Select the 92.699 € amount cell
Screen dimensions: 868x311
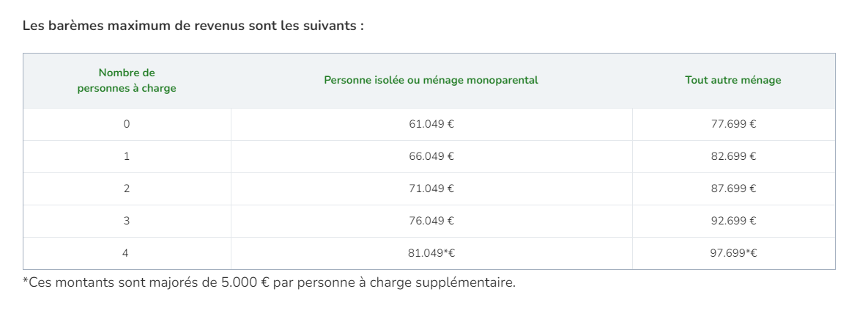click(x=733, y=222)
